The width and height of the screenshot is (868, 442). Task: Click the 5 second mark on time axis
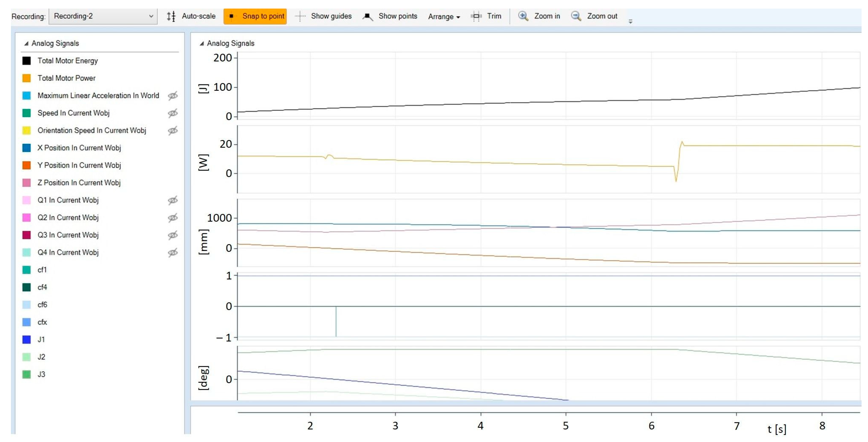pyautogui.click(x=566, y=426)
